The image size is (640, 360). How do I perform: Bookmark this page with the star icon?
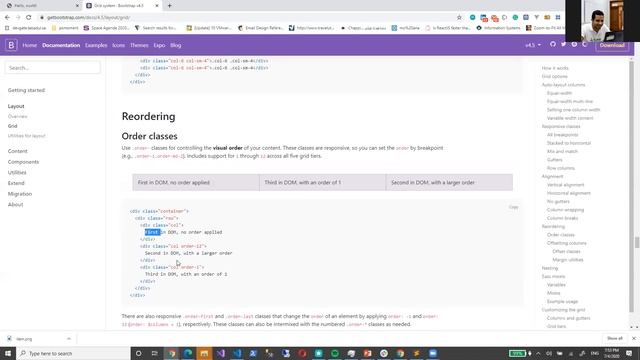coord(459,18)
